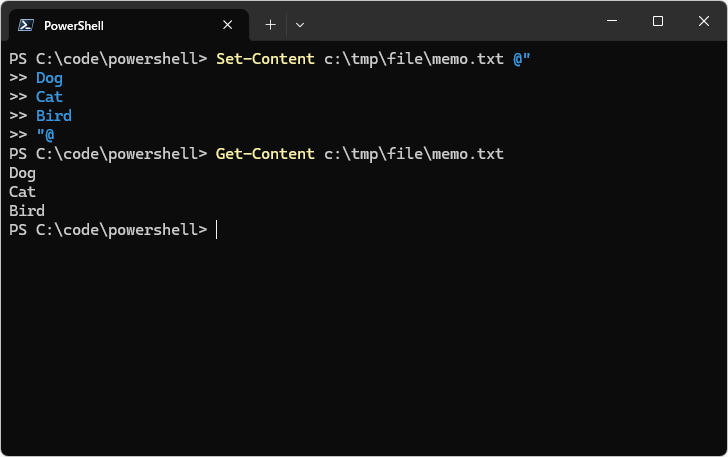Click the white Bird output line
The image size is (728, 457).
pyautogui.click(x=27, y=211)
